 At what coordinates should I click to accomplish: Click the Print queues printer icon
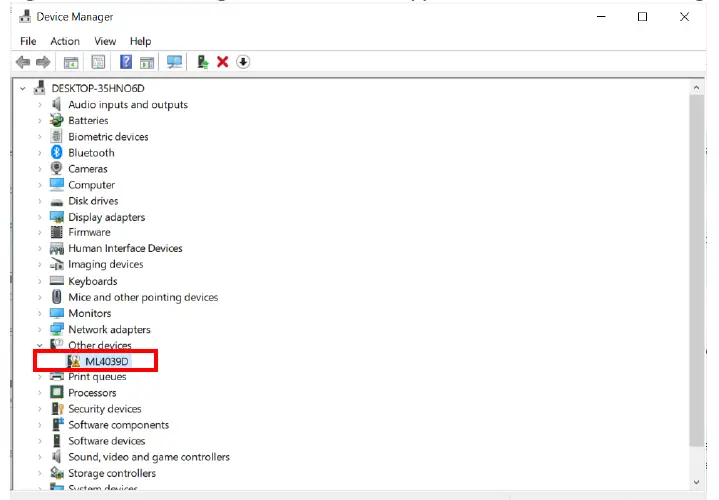pos(57,377)
